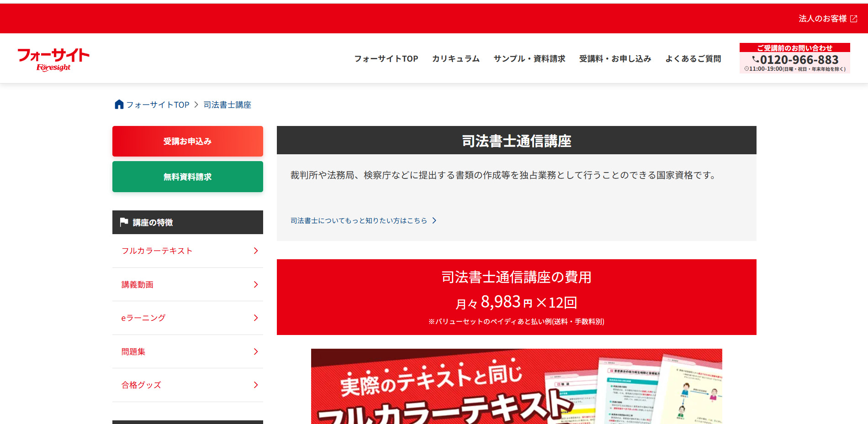Click the 司法書士通信講座 heading
Viewport: 868px width, 424px height.
(517, 141)
